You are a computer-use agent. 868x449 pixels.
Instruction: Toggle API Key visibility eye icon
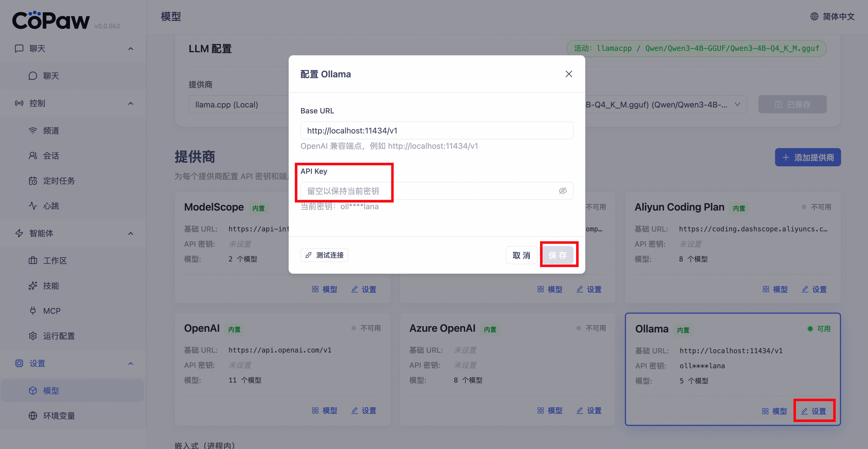562,191
